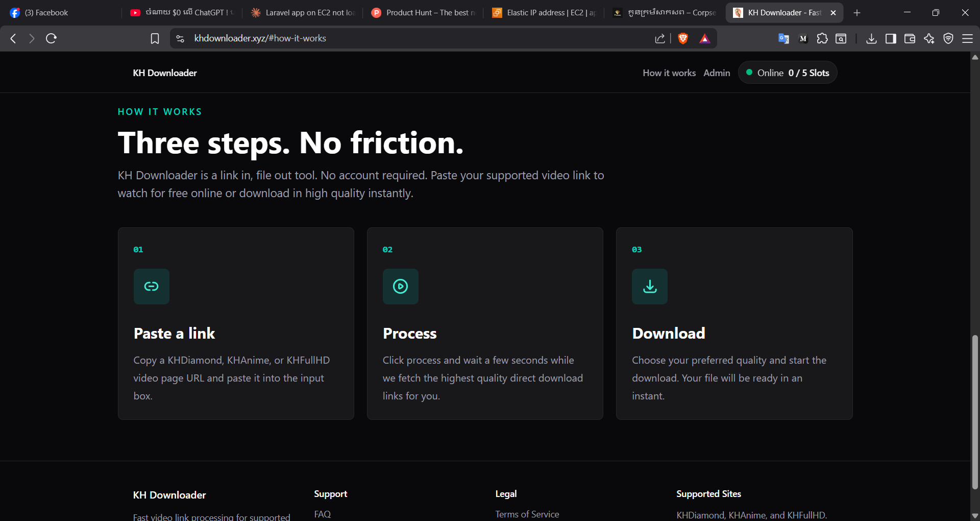This screenshot has width=980, height=521.
Task: Click the Three steps. No friction. headline
Action: 290,143
